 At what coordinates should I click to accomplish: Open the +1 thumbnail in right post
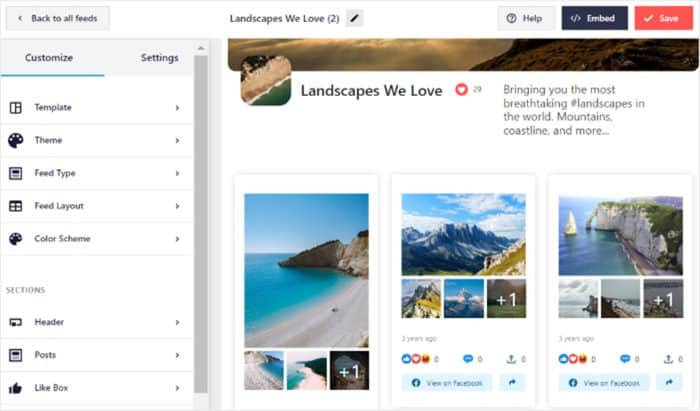click(663, 299)
